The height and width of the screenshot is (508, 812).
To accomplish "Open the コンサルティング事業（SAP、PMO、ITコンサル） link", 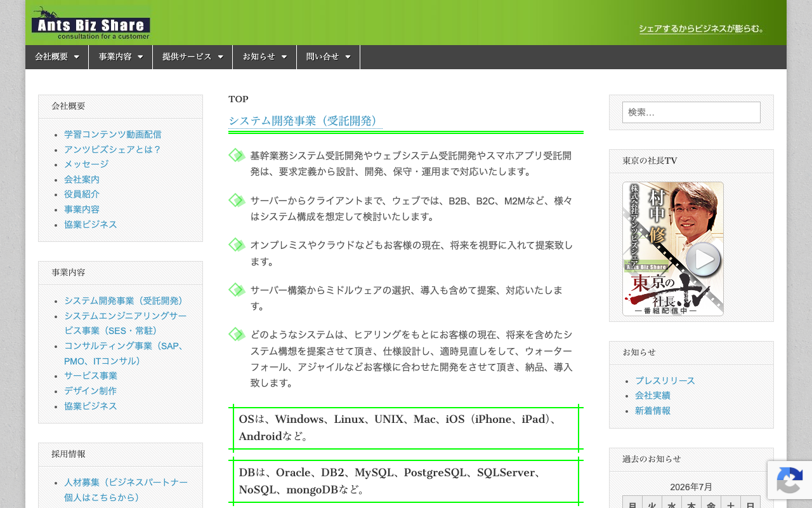I will coord(126,353).
